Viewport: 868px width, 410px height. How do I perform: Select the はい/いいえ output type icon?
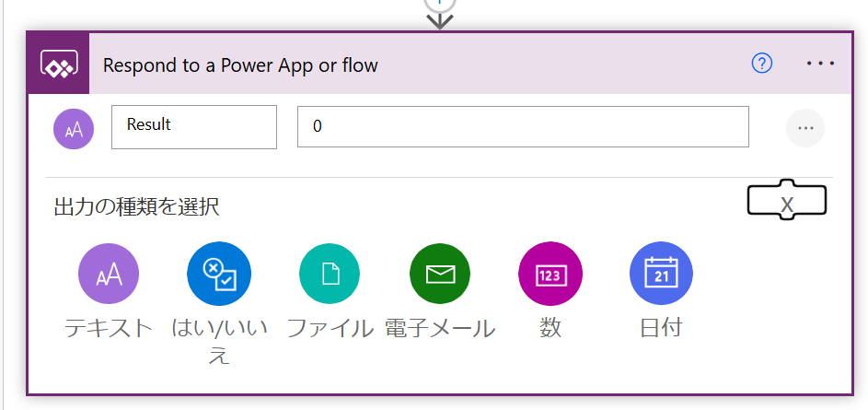(219, 274)
